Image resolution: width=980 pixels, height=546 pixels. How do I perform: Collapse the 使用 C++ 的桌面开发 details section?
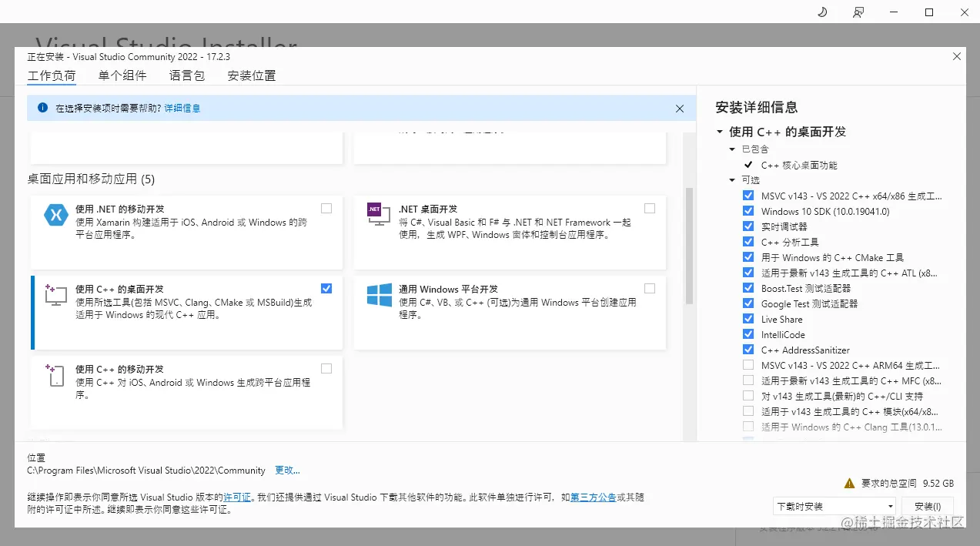(x=719, y=132)
